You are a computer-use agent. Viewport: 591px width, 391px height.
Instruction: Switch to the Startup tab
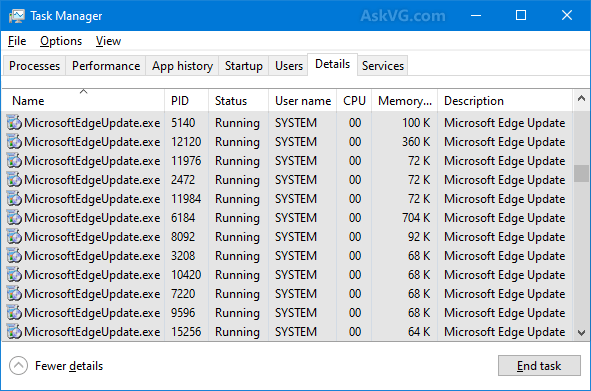coord(243,66)
